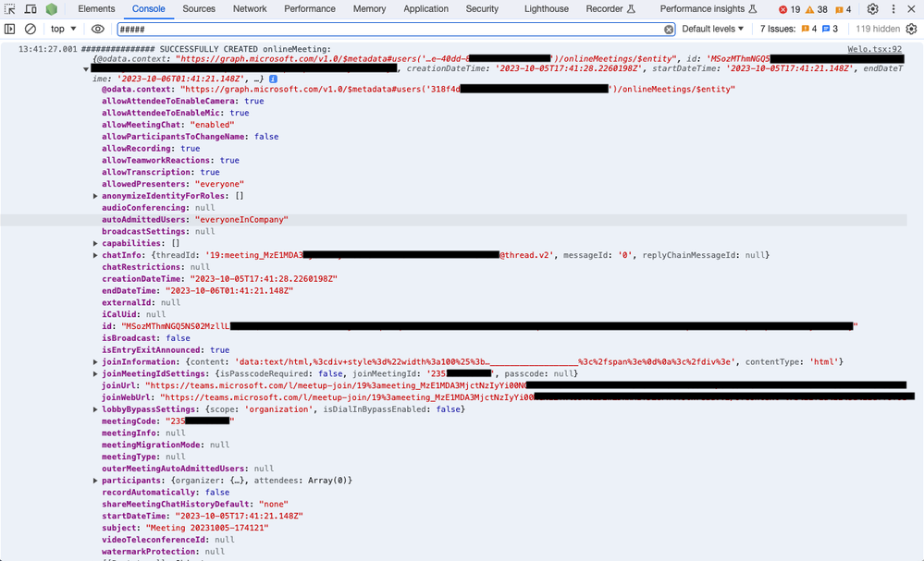Expand the participants object

[95, 481]
